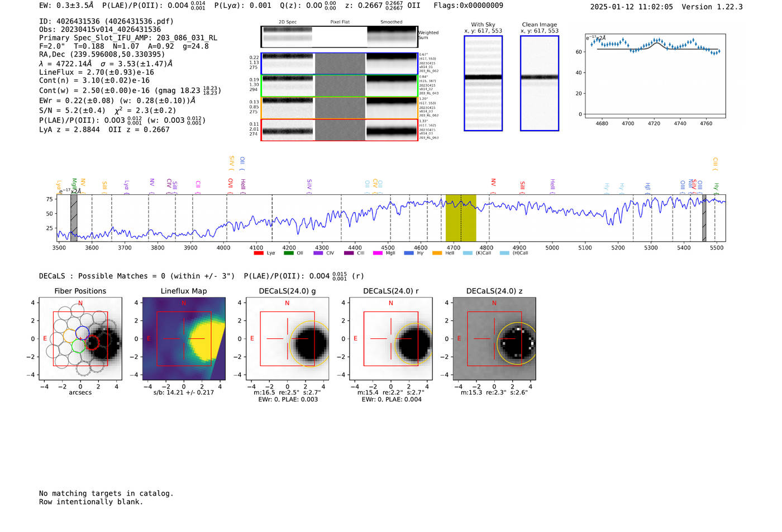Screen dimensions: 782x532
Task: Click the yellow highlighted region in the spectrum
Action: tap(461, 218)
